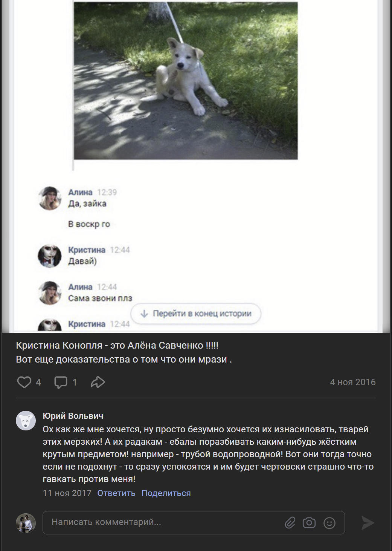The width and height of the screenshot is (392, 551).
Task: Open the emoji smiley picker
Action: pyautogui.click(x=329, y=523)
